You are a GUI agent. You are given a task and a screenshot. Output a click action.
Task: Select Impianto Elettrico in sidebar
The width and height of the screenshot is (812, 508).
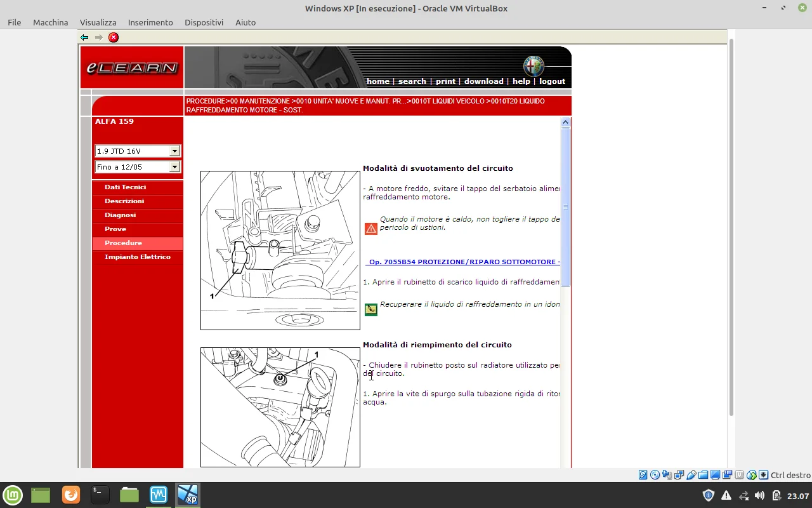pyautogui.click(x=138, y=257)
